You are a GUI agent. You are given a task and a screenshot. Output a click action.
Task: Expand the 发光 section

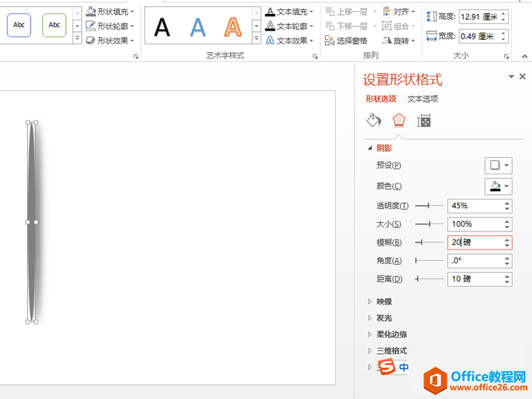384,318
